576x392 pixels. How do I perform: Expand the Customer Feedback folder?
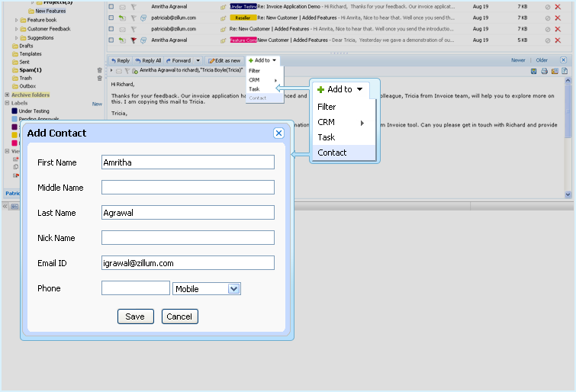[x=17, y=28]
